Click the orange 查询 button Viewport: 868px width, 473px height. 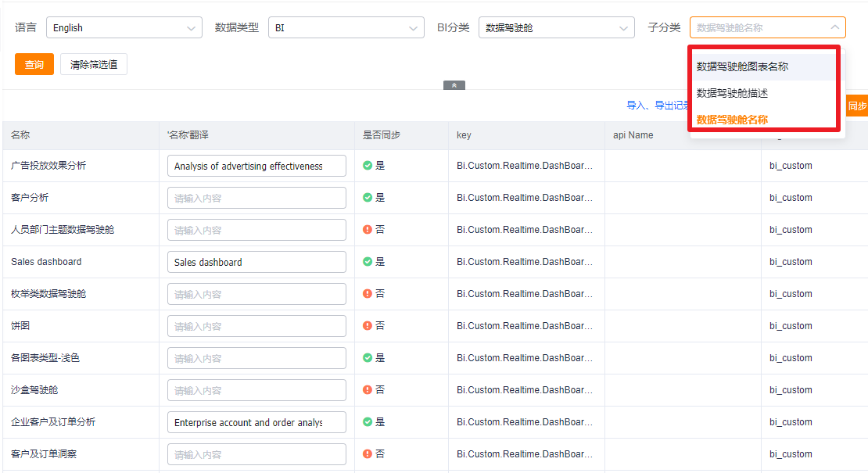(34, 64)
